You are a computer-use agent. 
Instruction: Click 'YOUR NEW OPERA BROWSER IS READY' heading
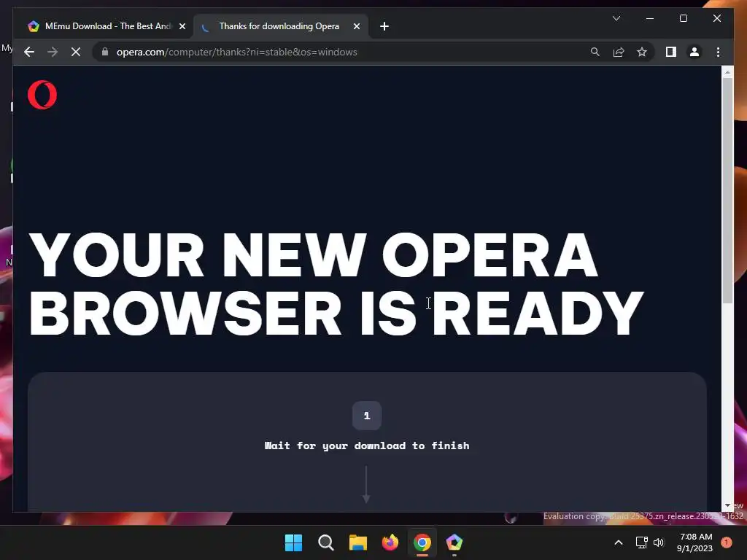point(336,284)
